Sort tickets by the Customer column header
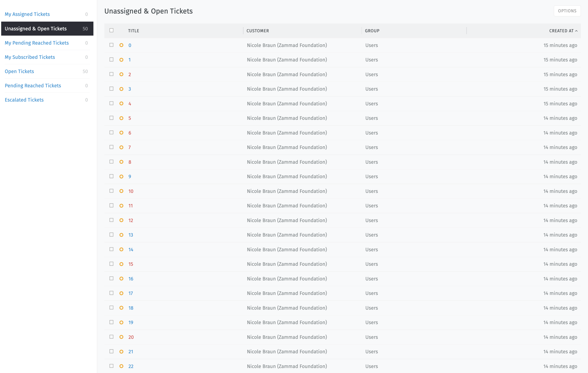The image size is (588, 373). tap(257, 31)
